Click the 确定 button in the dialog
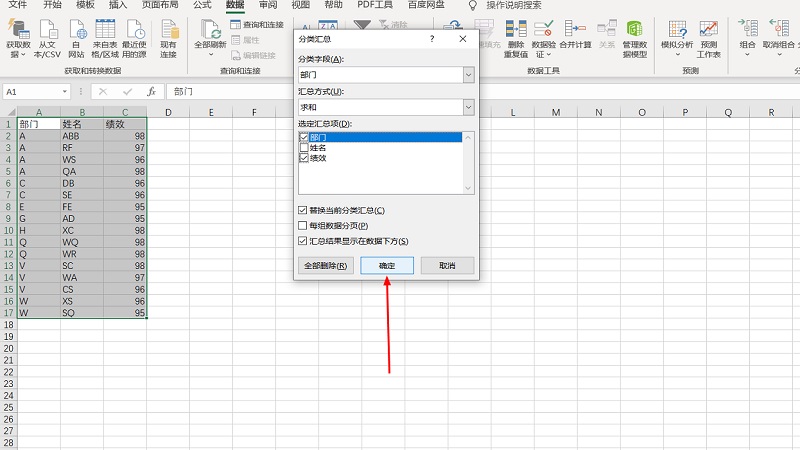This screenshot has height=450, width=800. pos(386,266)
